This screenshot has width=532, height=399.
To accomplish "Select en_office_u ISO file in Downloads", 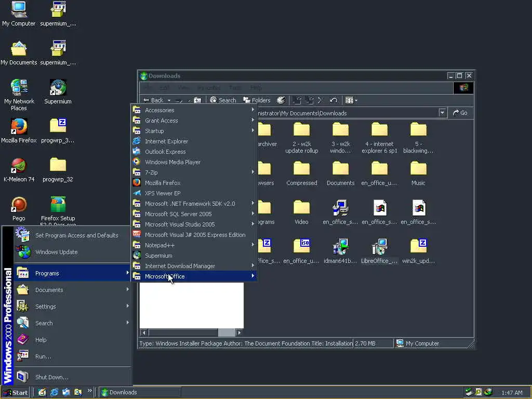I will [x=301, y=251].
